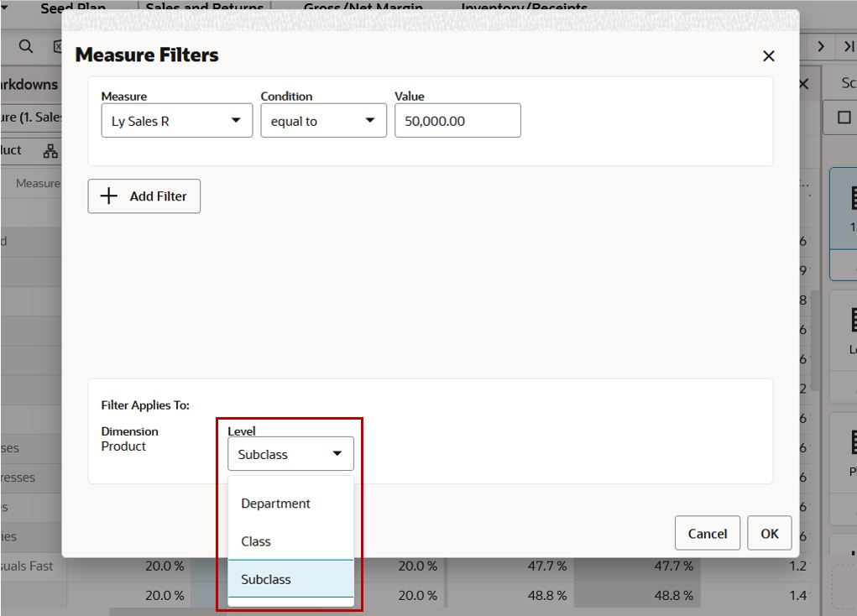Image resolution: width=857 pixels, height=616 pixels.
Task: Close the background panel with X
Action: pos(803,84)
